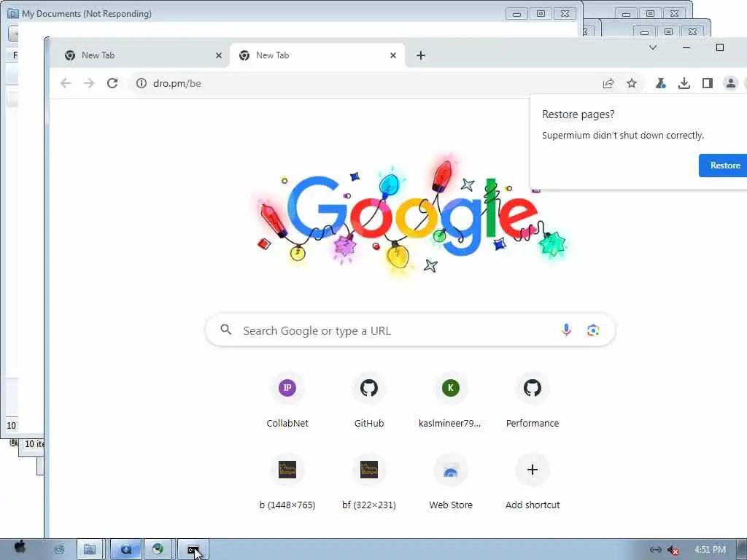
Task: Open the file explorer taskbar button
Action: tap(90, 550)
